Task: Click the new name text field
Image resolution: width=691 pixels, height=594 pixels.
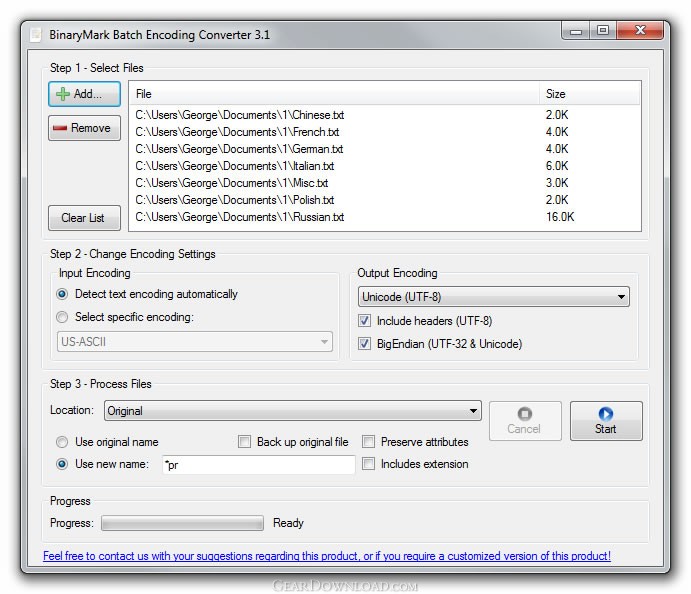Action: pos(259,464)
